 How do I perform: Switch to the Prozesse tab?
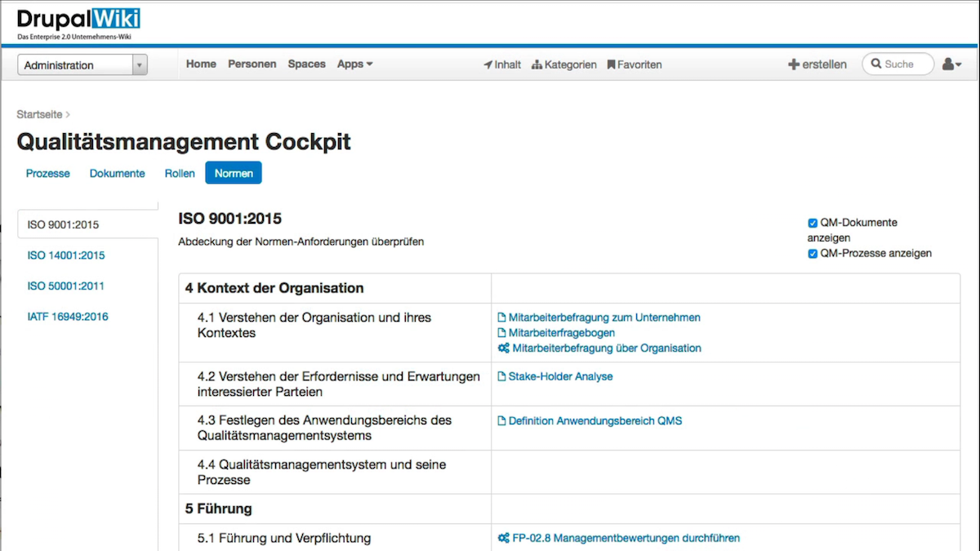48,173
